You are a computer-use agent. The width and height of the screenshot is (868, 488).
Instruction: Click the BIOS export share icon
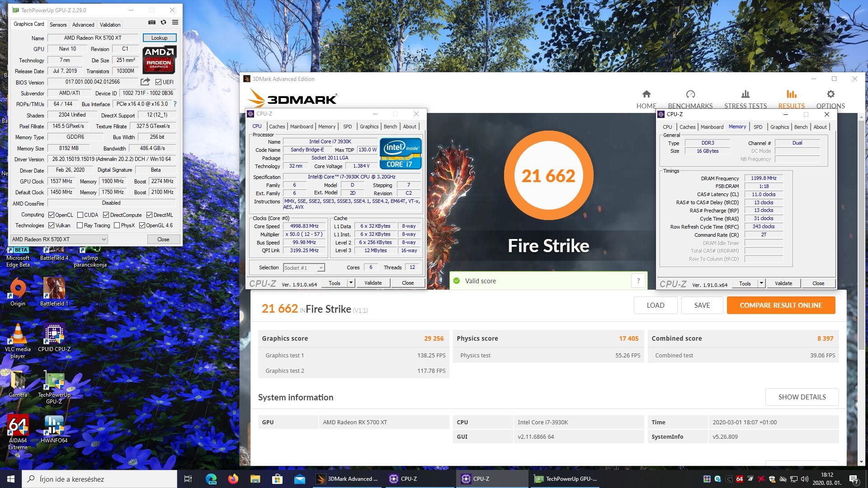tap(145, 82)
